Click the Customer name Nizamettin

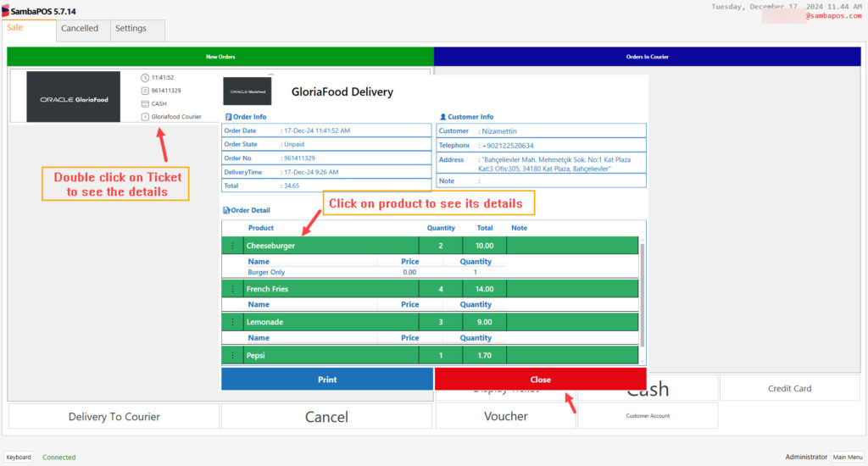point(498,131)
